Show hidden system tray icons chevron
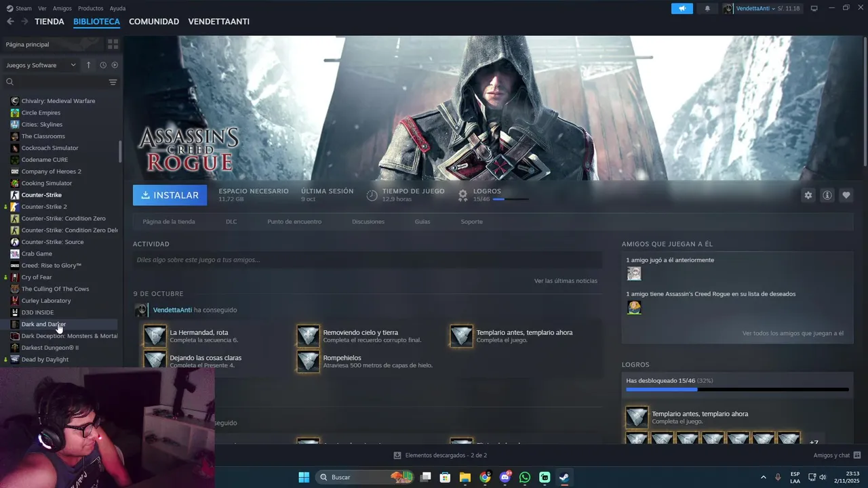The image size is (868, 488). pos(763,477)
